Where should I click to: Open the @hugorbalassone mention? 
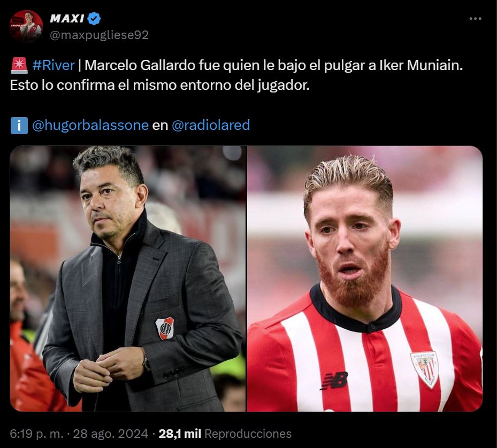(90, 125)
